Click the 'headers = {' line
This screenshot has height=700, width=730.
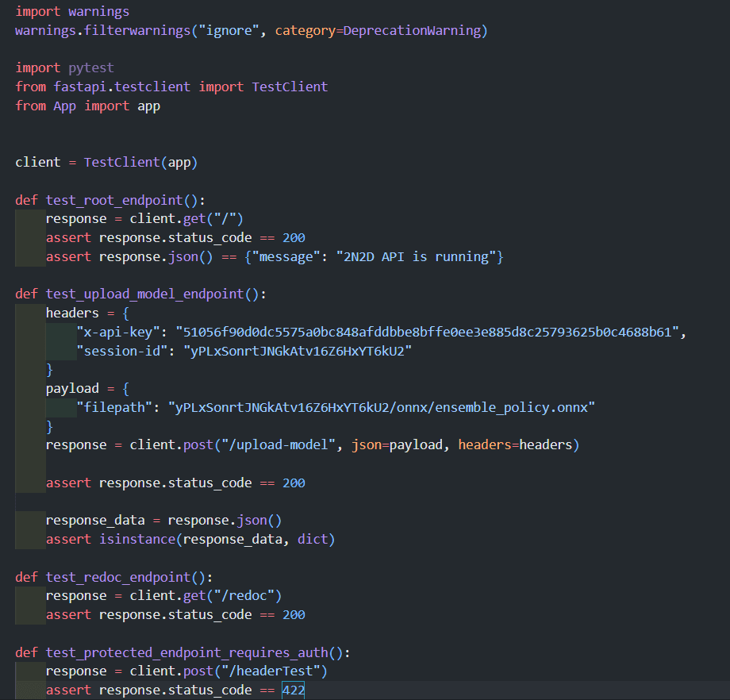(x=87, y=313)
